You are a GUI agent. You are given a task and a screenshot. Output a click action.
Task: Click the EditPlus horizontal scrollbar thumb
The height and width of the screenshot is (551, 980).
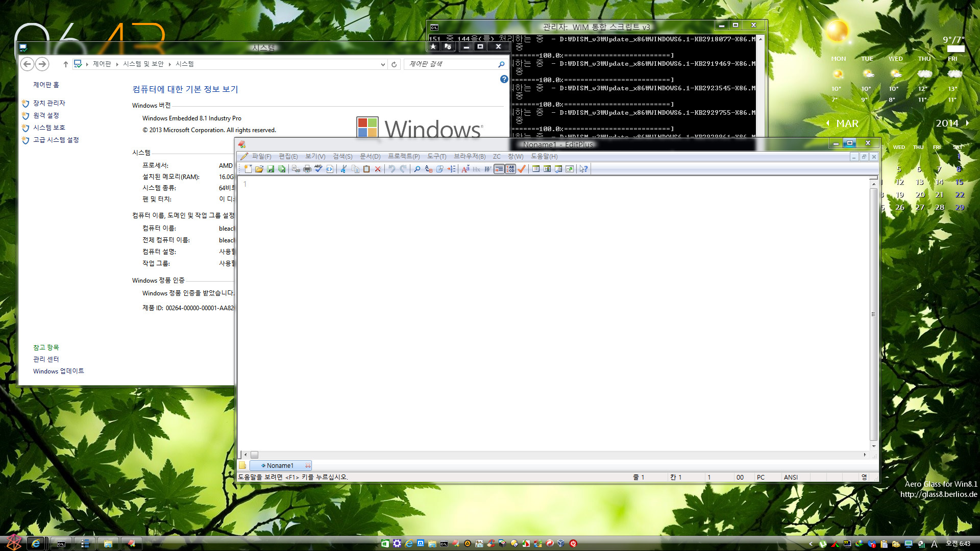point(254,455)
